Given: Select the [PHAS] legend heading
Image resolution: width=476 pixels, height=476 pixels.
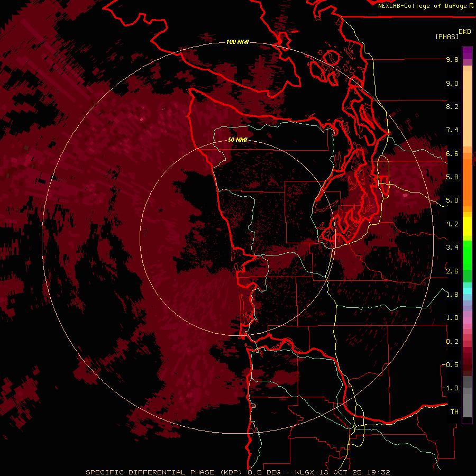Looking at the screenshot, I should tap(447, 36).
